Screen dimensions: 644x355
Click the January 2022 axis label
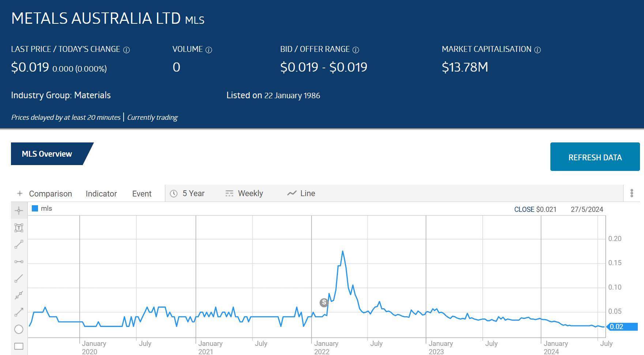[326, 347]
